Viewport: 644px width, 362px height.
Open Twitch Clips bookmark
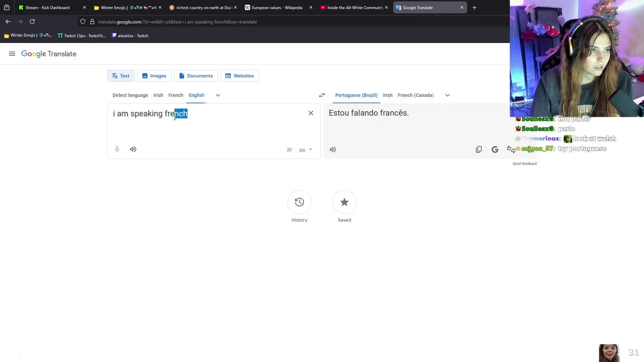tap(82, 36)
